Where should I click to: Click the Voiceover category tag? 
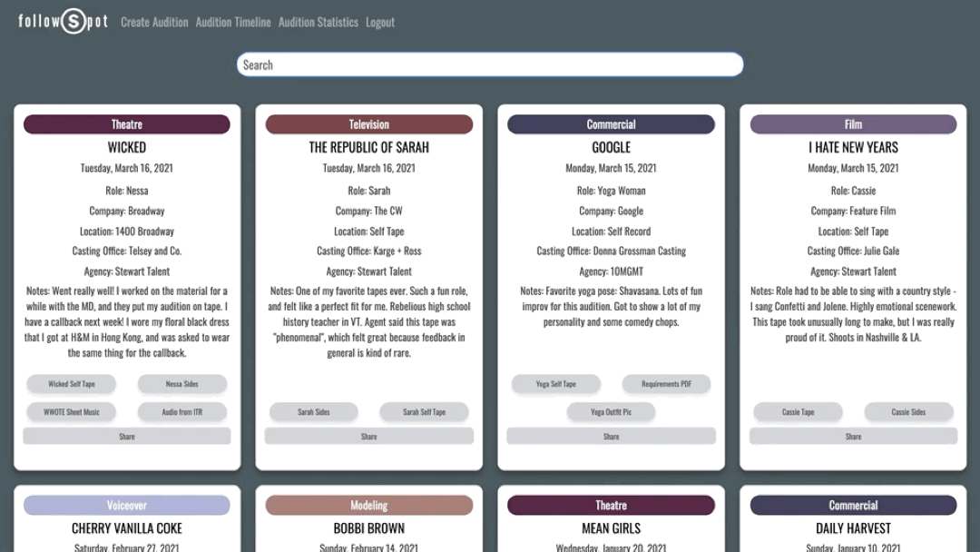pos(127,505)
